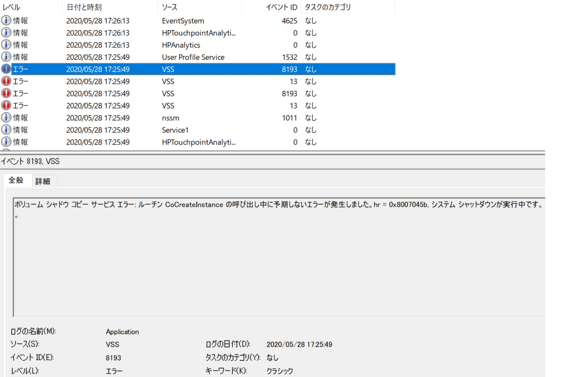This screenshot has width=588, height=377.
Task: Click the info icon in the EventSystem row
Action: (x=6, y=20)
